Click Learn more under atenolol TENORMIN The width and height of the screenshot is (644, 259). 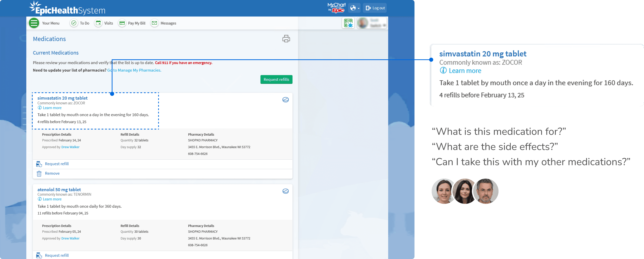tap(52, 199)
